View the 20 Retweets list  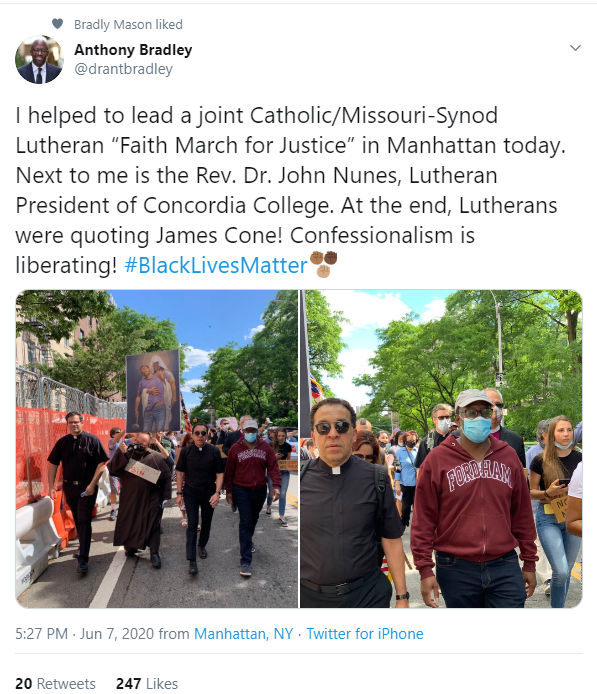55,683
